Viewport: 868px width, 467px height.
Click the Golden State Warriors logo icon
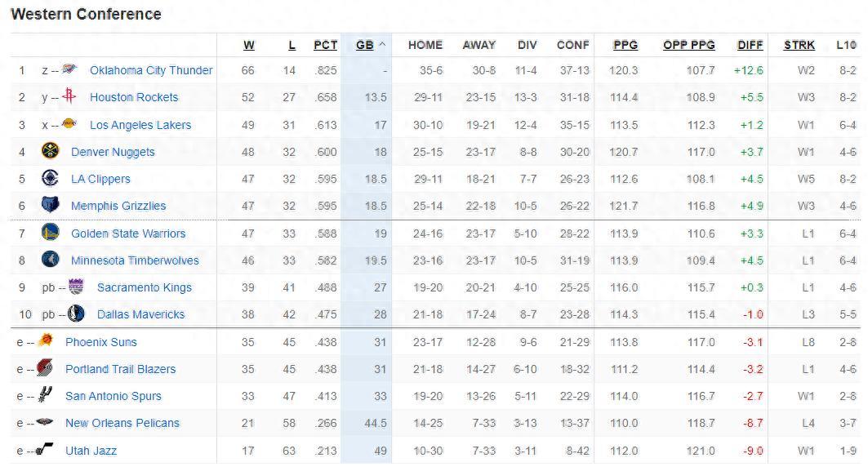tap(51, 233)
